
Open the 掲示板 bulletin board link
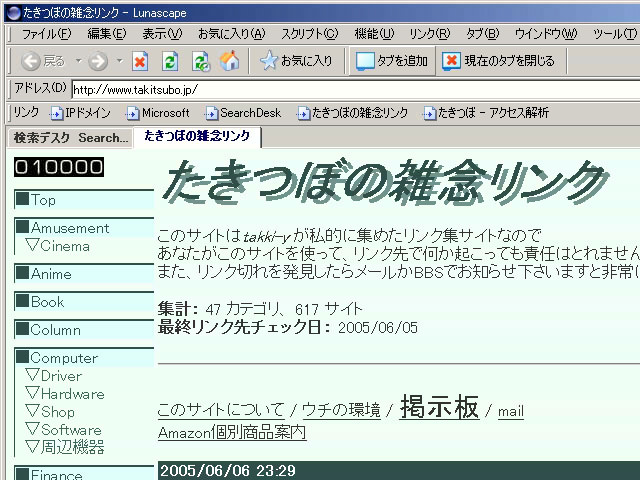tap(439, 408)
